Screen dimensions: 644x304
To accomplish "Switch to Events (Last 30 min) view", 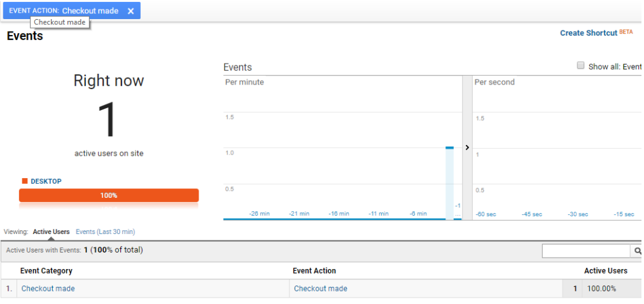I will pos(105,231).
